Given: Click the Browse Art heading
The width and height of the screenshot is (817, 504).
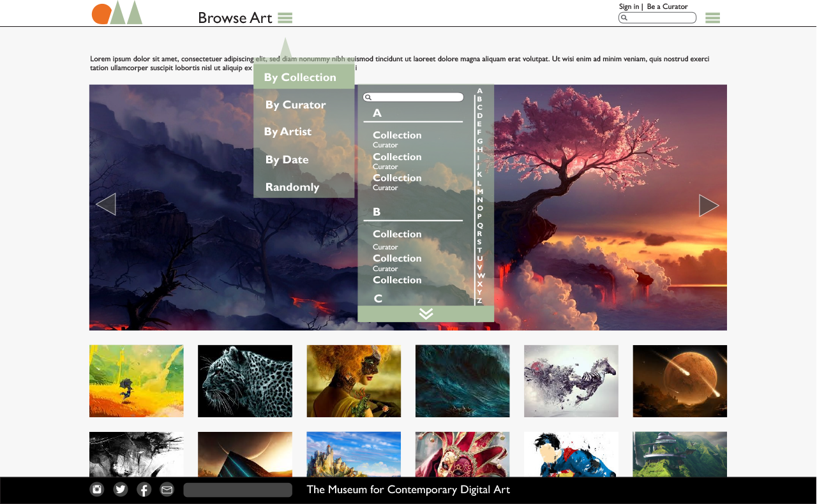Looking at the screenshot, I should coord(235,18).
